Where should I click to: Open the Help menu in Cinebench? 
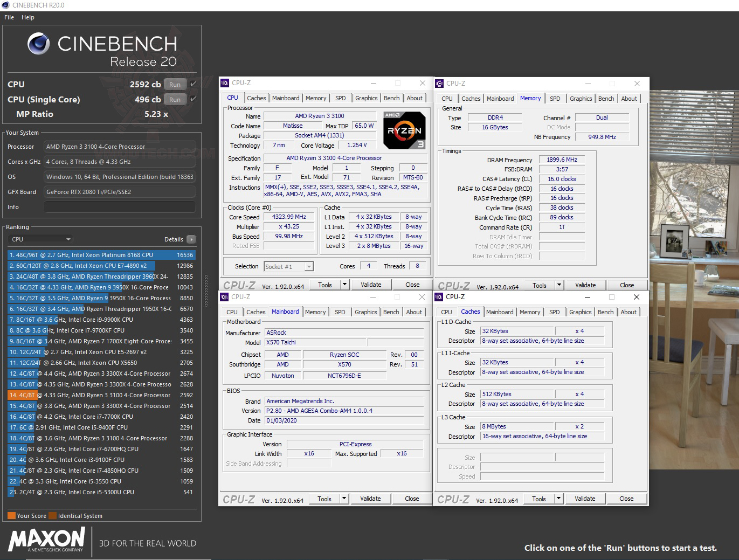[x=28, y=17]
